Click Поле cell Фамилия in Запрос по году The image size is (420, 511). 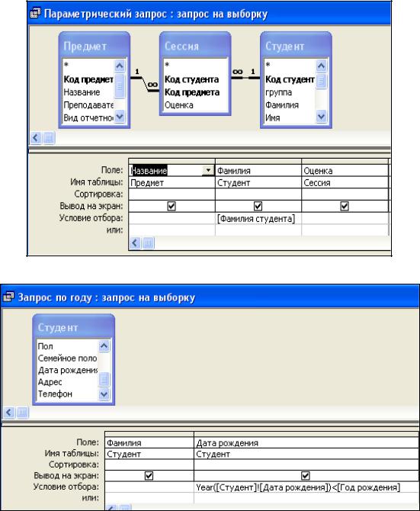point(149,442)
